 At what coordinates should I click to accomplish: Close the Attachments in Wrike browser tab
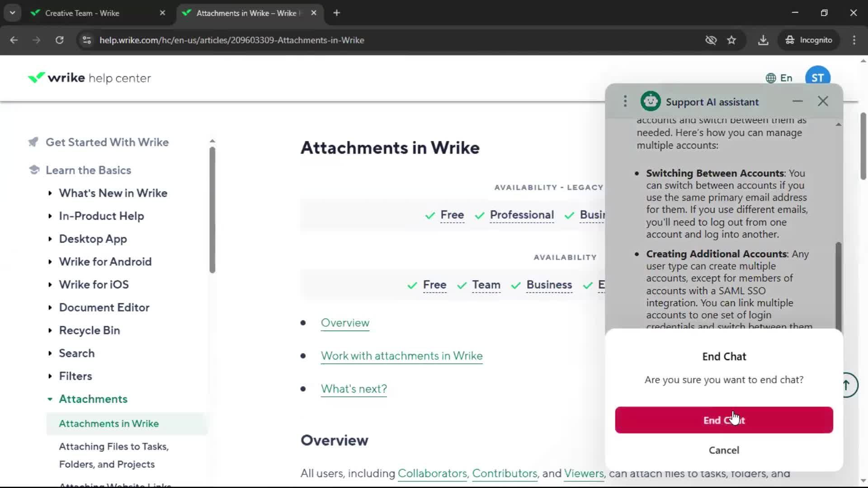click(x=314, y=13)
